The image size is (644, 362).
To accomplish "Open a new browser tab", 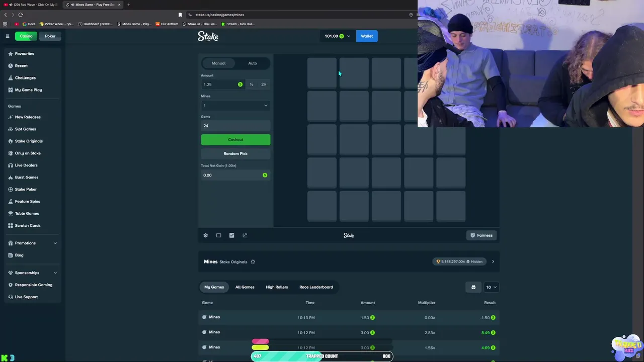I will coord(128,5).
